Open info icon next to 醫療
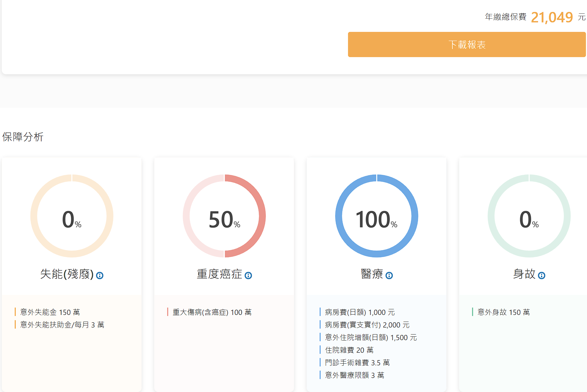Viewport: 587px width, 392px height. pos(389,276)
